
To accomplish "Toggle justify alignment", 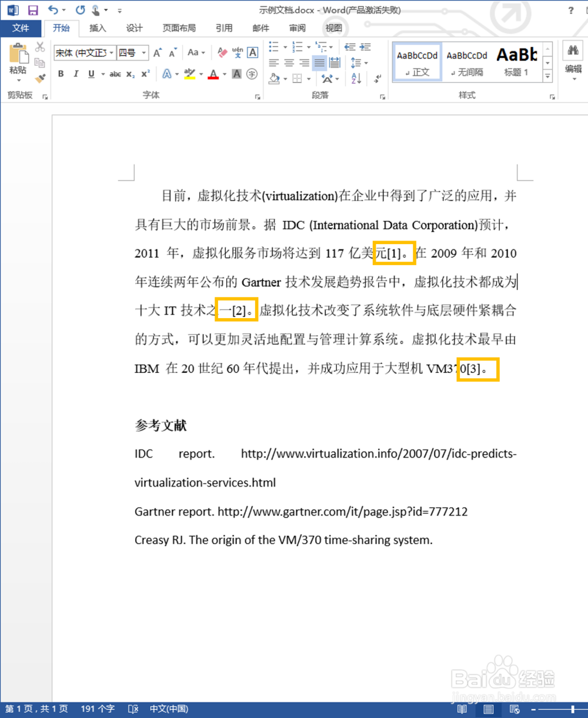I will [x=319, y=62].
